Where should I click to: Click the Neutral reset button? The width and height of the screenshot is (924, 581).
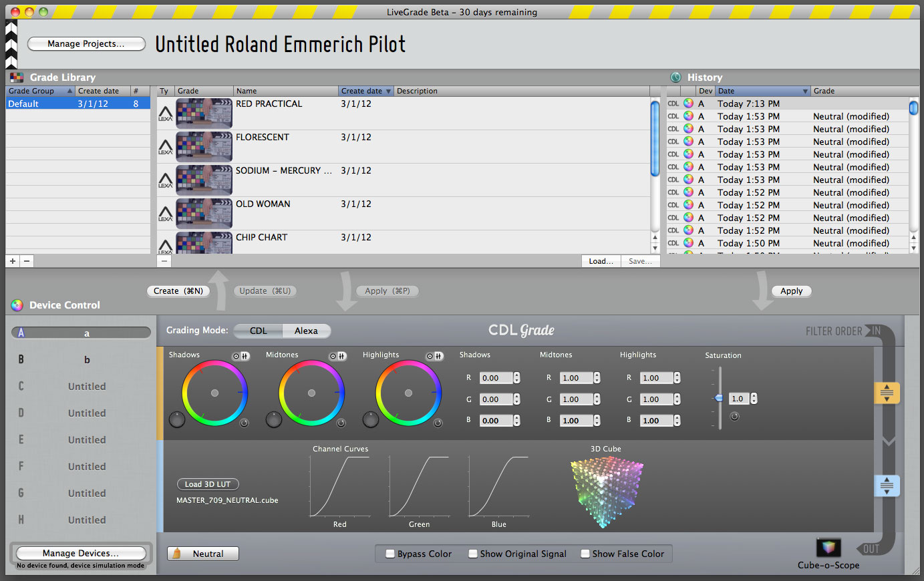pyautogui.click(x=203, y=554)
